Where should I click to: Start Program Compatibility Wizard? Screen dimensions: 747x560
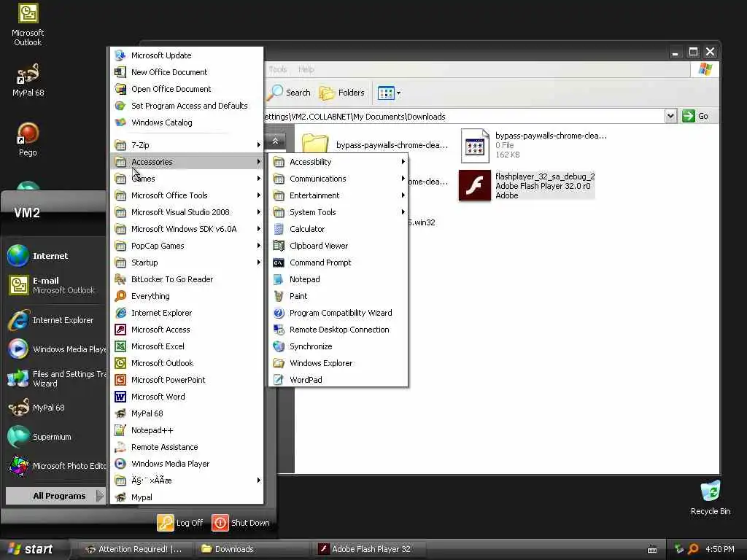pyautogui.click(x=338, y=313)
